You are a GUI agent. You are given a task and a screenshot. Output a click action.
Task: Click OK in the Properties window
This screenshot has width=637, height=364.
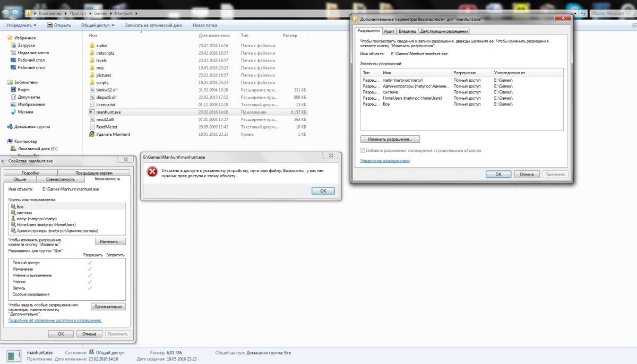click(61, 334)
